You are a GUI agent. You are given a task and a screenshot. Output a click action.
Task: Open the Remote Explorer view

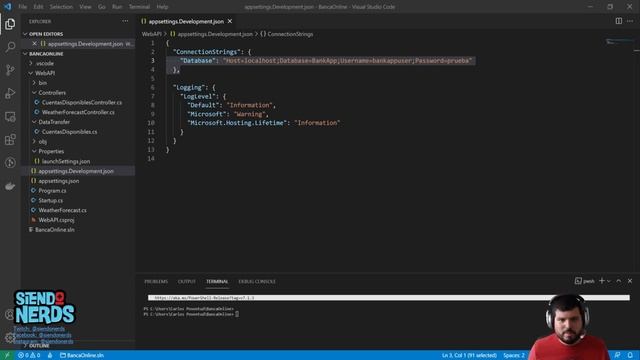click(x=10, y=117)
